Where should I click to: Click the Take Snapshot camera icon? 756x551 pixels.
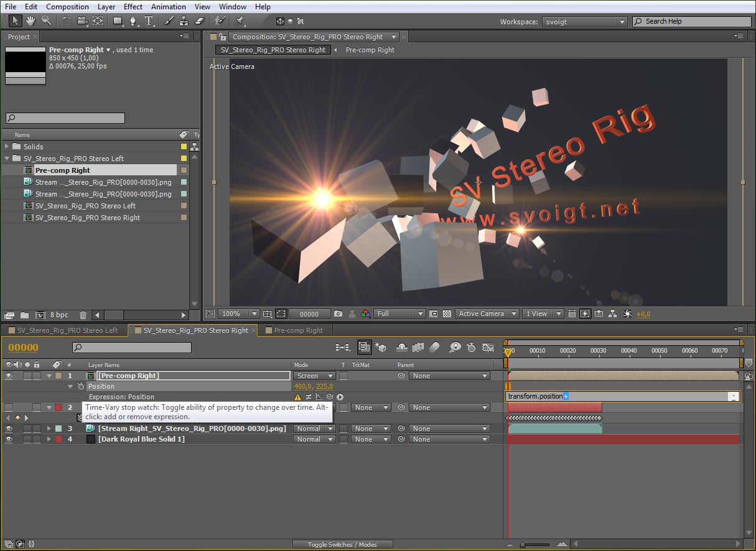338,314
